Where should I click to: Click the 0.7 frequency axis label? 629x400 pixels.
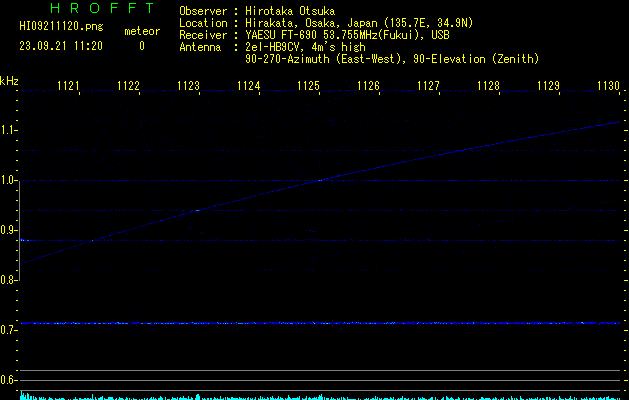point(8,330)
